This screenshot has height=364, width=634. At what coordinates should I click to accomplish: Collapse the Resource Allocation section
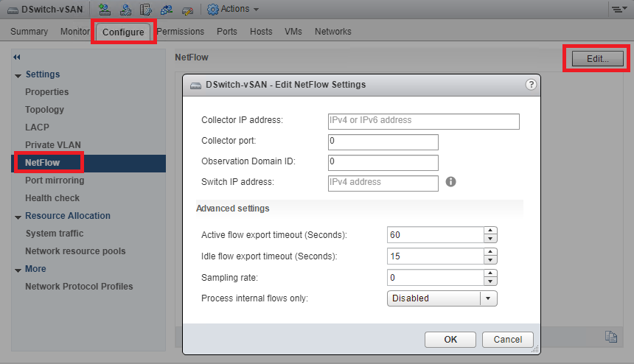(x=18, y=216)
